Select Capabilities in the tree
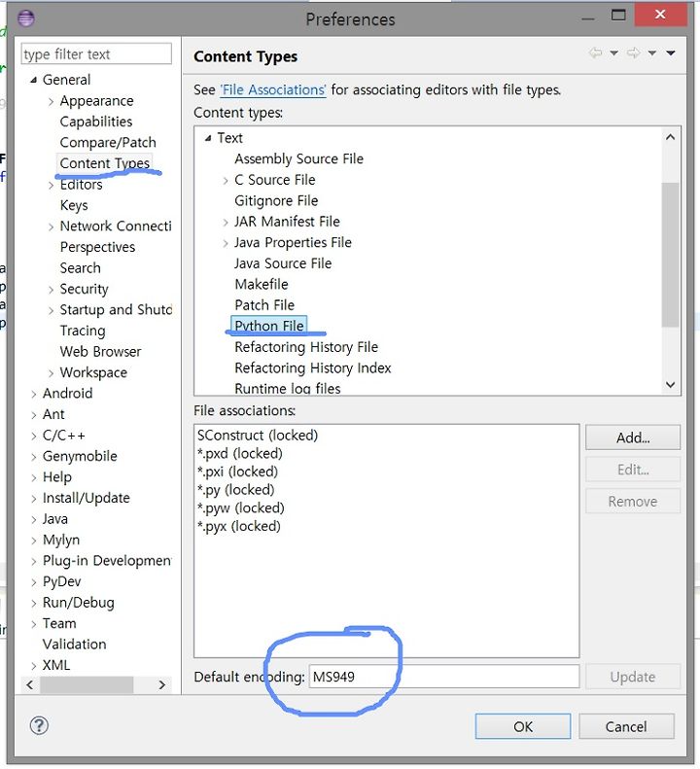This screenshot has height=769, width=700. tap(96, 122)
